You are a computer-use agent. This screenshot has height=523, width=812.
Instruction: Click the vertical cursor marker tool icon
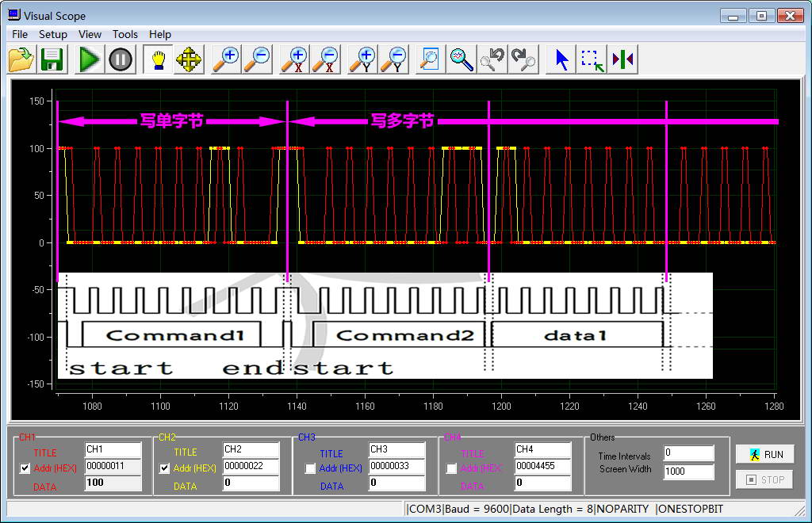pyautogui.click(x=623, y=59)
